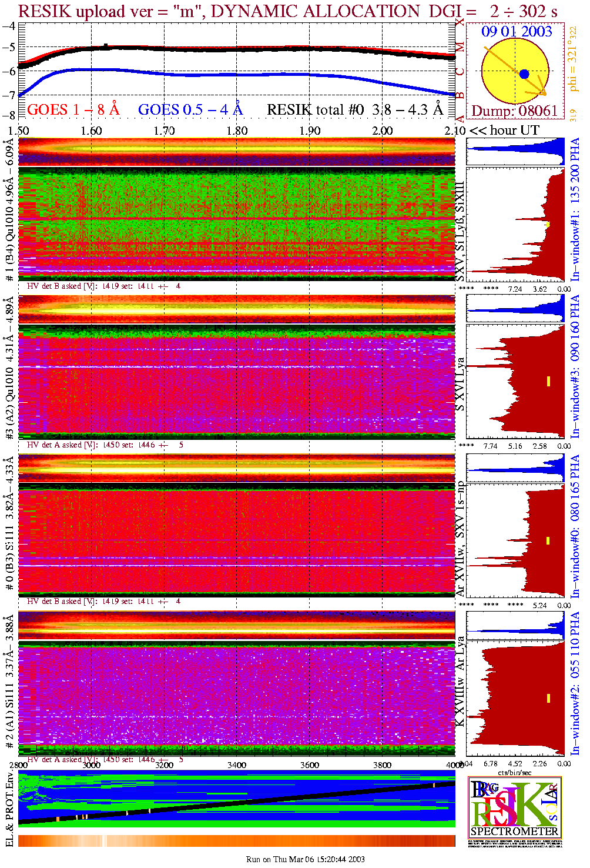Click the GOES class M axis letter
The height and width of the screenshot is (868, 590).
[460, 47]
